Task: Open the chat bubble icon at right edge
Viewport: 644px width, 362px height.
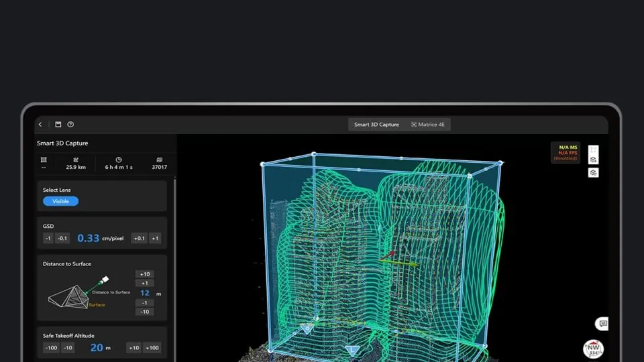Action: pyautogui.click(x=602, y=323)
